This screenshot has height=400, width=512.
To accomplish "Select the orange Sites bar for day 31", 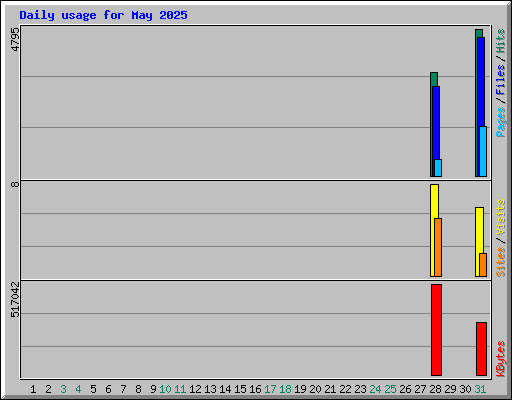I will 483,265.
